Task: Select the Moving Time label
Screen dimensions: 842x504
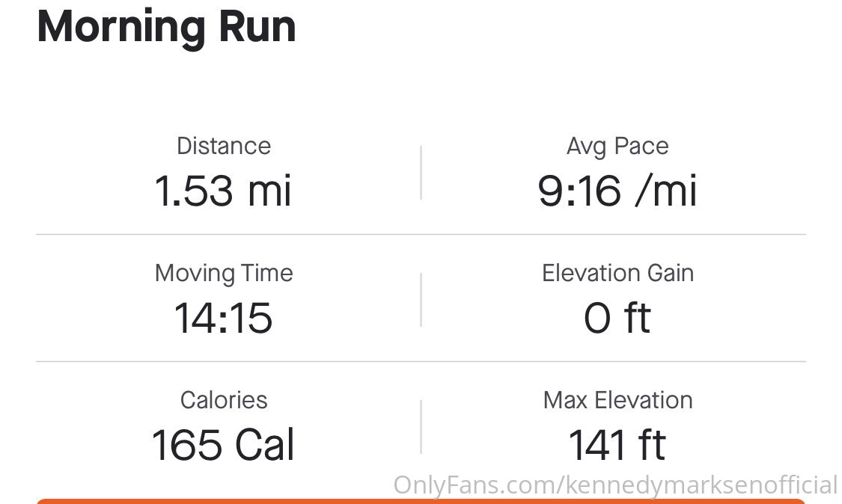Action: [224, 273]
